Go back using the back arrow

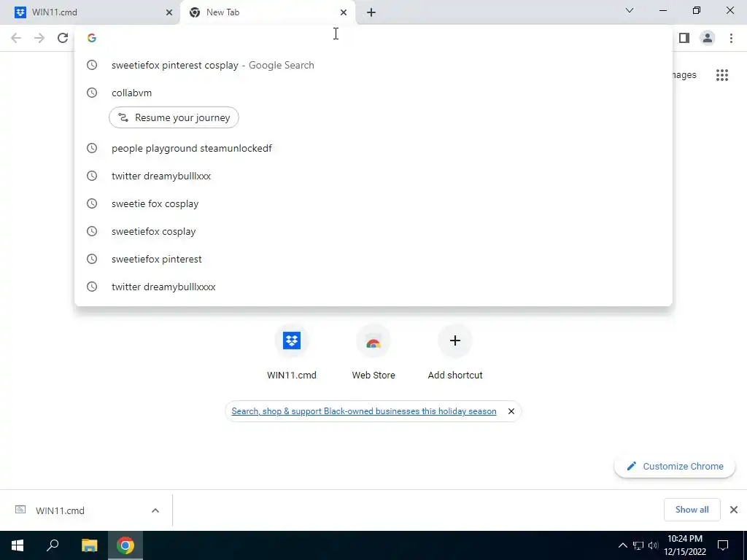coord(16,38)
